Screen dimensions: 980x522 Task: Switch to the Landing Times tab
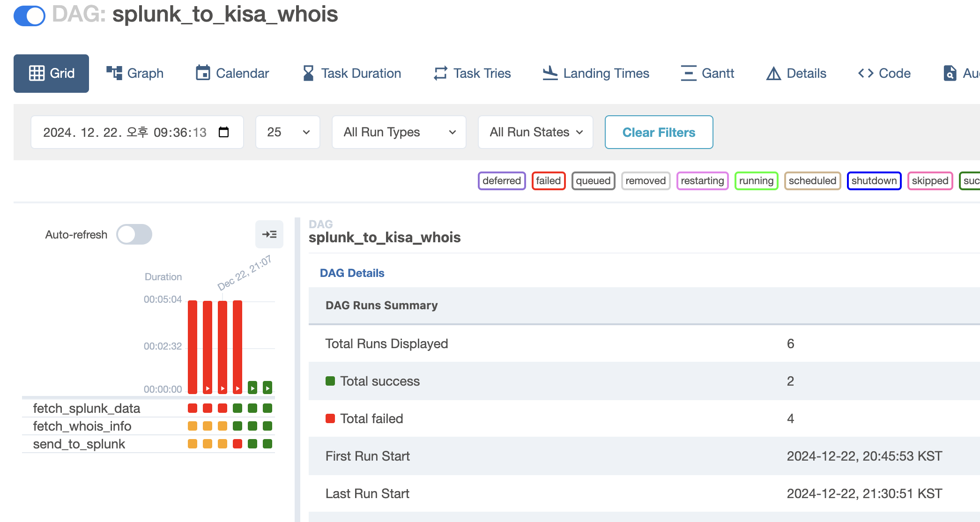coord(596,74)
